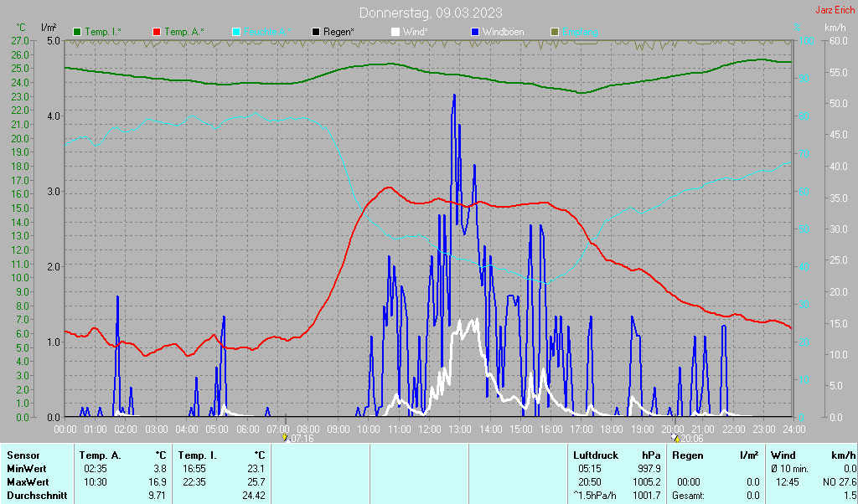Click the Temp. I. minimum value '23.1'
The width and height of the screenshot is (858, 504).
[x=256, y=469]
